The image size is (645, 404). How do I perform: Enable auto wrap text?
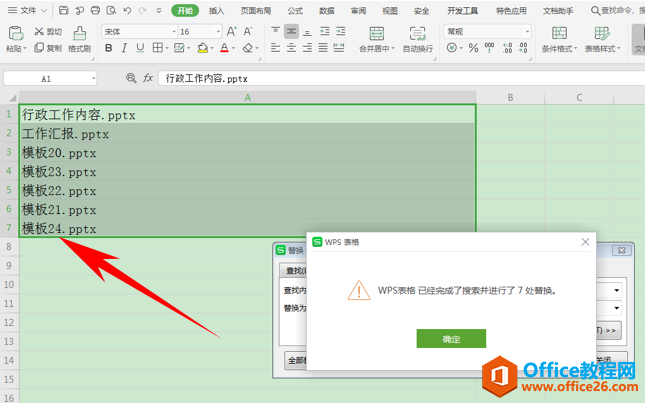coord(418,39)
